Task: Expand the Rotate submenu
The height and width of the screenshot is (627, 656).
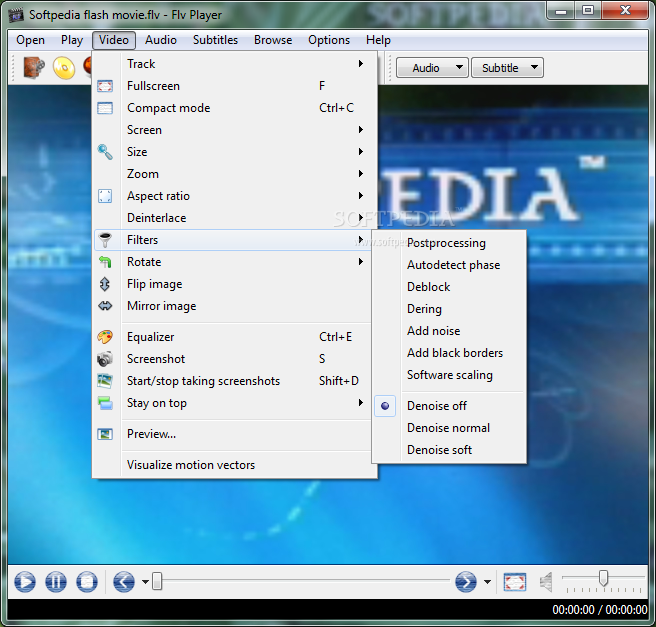Action: [234, 262]
